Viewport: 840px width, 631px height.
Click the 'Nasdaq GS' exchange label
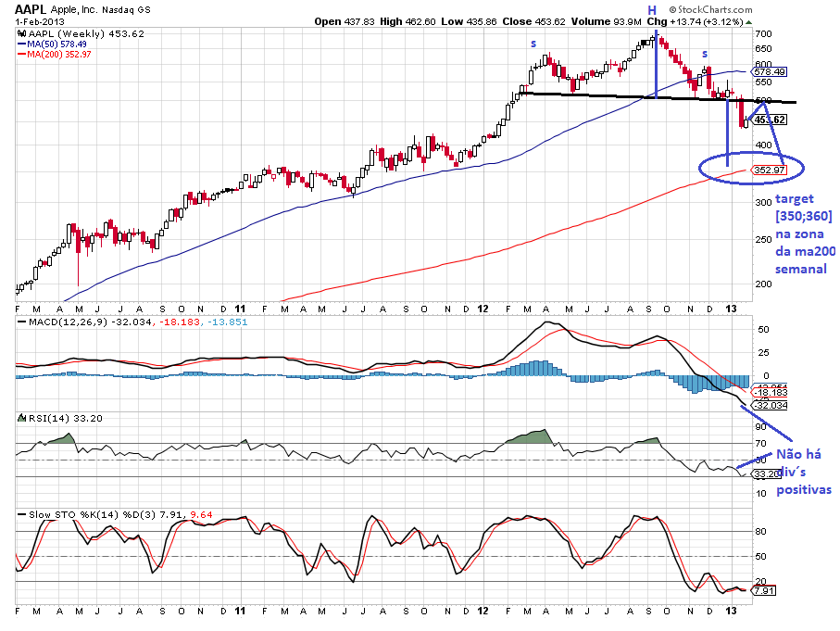tap(126, 9)
